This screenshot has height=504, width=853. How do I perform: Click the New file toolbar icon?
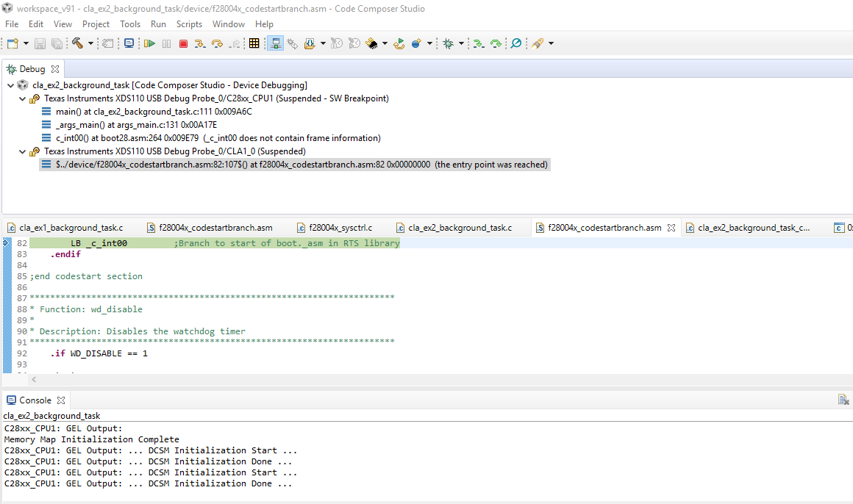point(13,44)
